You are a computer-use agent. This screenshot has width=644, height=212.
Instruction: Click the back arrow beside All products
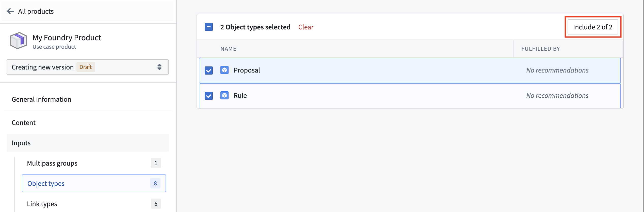click(11, 11)
